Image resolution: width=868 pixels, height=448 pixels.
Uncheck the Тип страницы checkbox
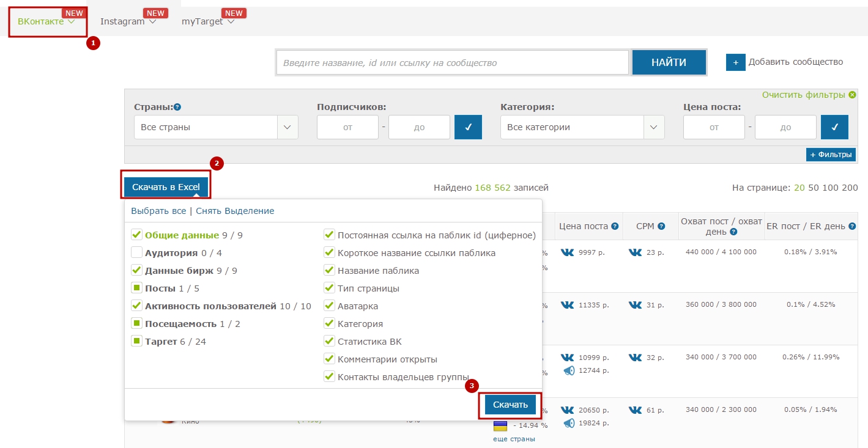(x=329, y=288)
